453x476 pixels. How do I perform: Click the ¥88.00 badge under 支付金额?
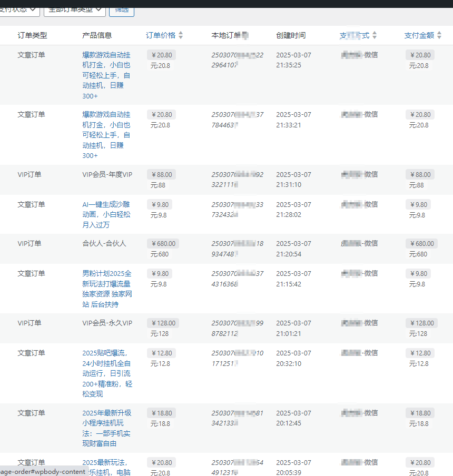click(x=420, y=175)
